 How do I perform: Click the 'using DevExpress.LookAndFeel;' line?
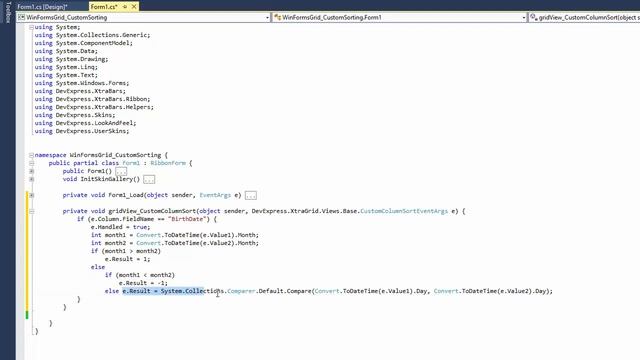tap(85, 123)
